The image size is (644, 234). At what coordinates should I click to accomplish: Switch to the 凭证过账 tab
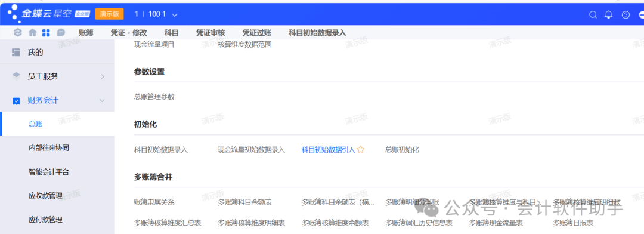point(256,33)
